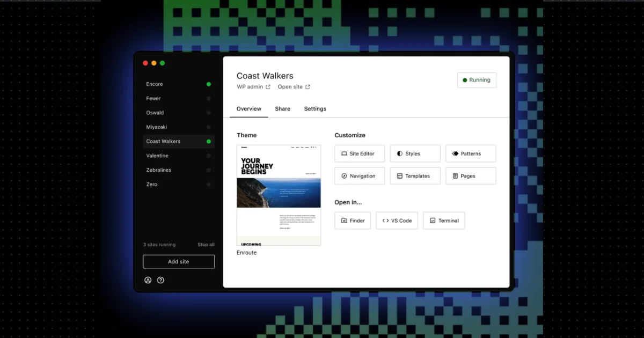Open the help question mark icon
This screenshot has height=338, width=644.
[160, 280]
